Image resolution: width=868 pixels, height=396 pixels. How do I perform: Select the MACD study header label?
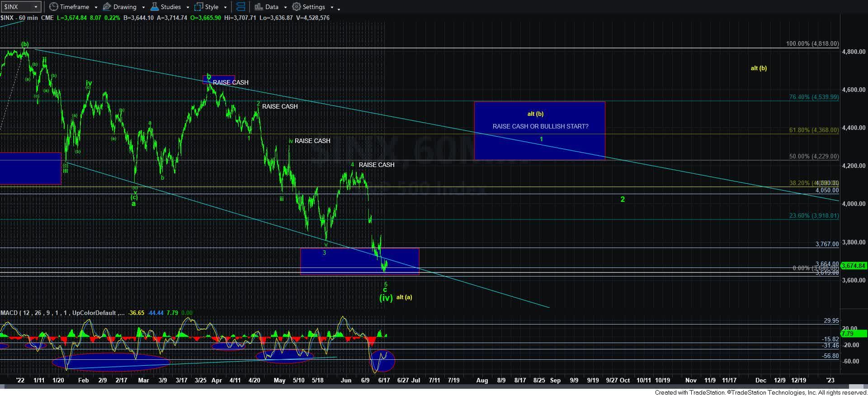click(62, 313)
